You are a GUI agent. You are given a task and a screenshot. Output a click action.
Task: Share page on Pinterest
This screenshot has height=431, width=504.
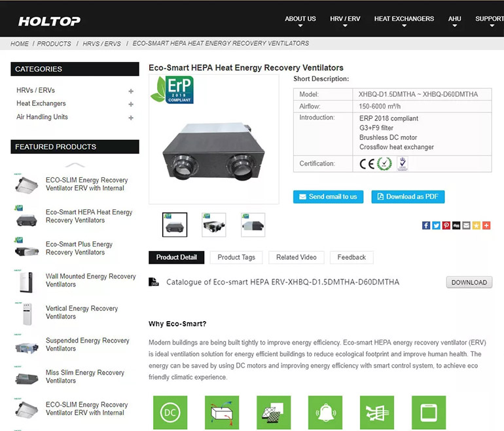pos(446,226)
